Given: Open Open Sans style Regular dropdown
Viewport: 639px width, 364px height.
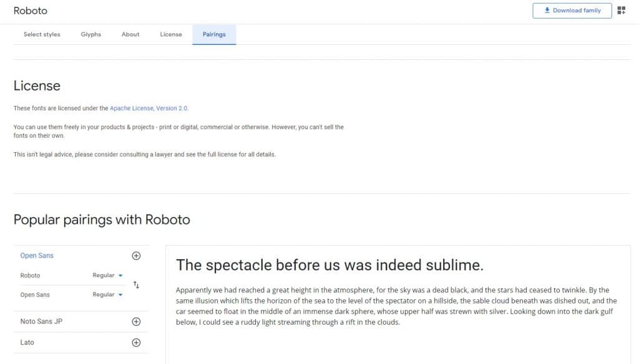Looking at the screenshot, I should (107, 295).
